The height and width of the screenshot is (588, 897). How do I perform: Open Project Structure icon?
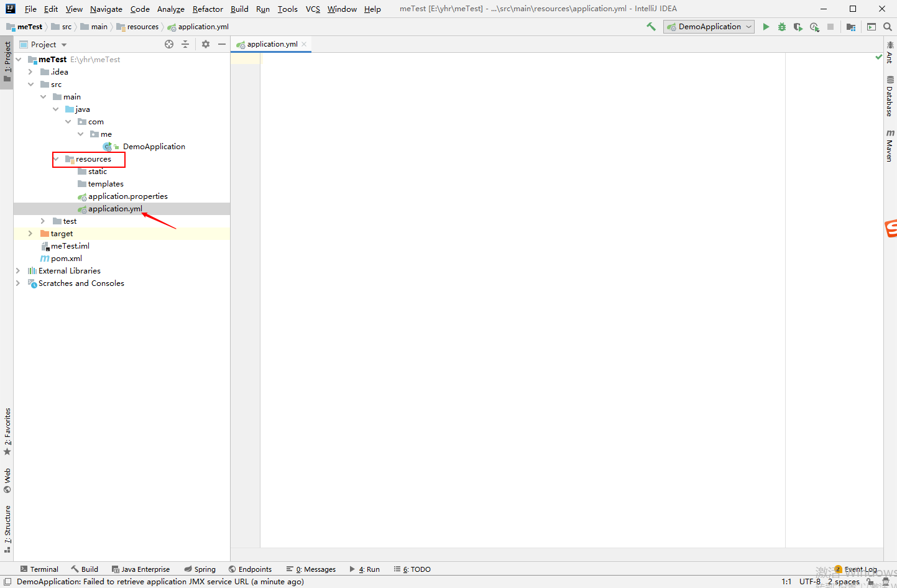point(851,27)
